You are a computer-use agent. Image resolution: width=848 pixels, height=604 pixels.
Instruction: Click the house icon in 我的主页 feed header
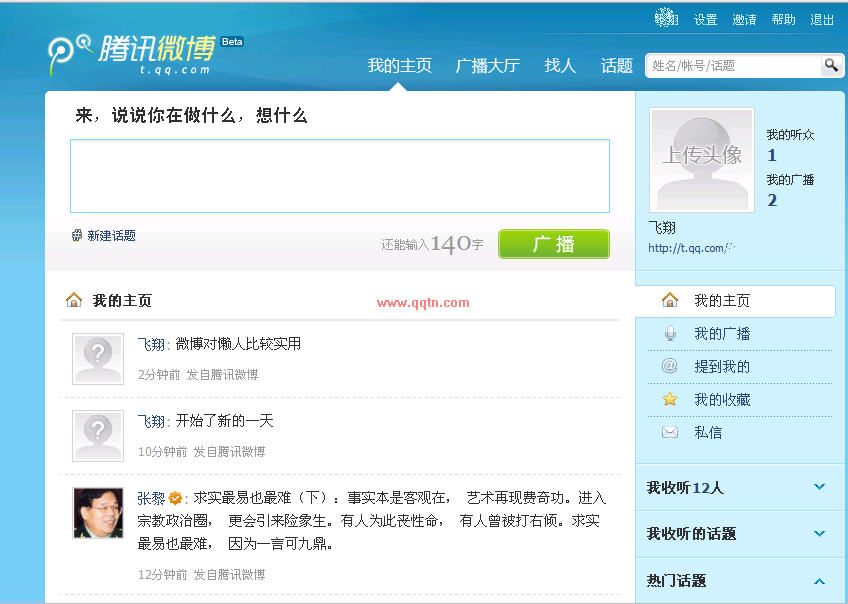(74, 300)
